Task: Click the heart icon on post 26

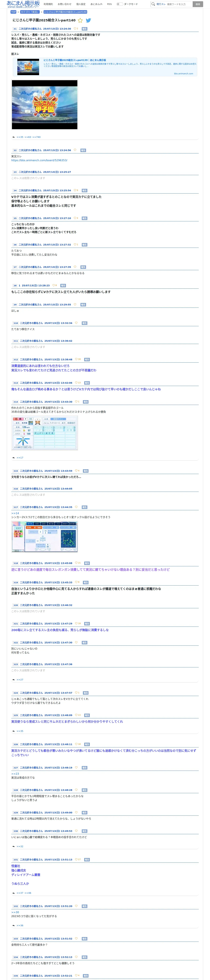Action: point(76,744)
